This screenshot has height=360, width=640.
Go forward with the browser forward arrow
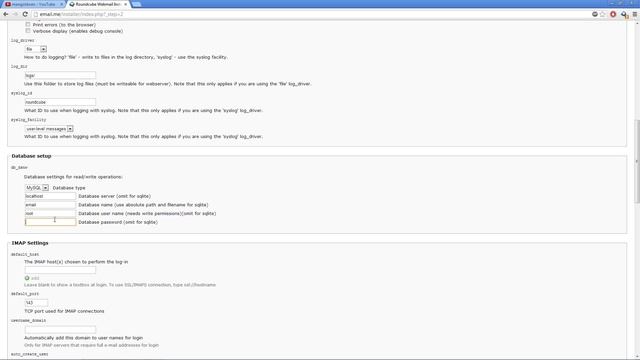point(16,14)
